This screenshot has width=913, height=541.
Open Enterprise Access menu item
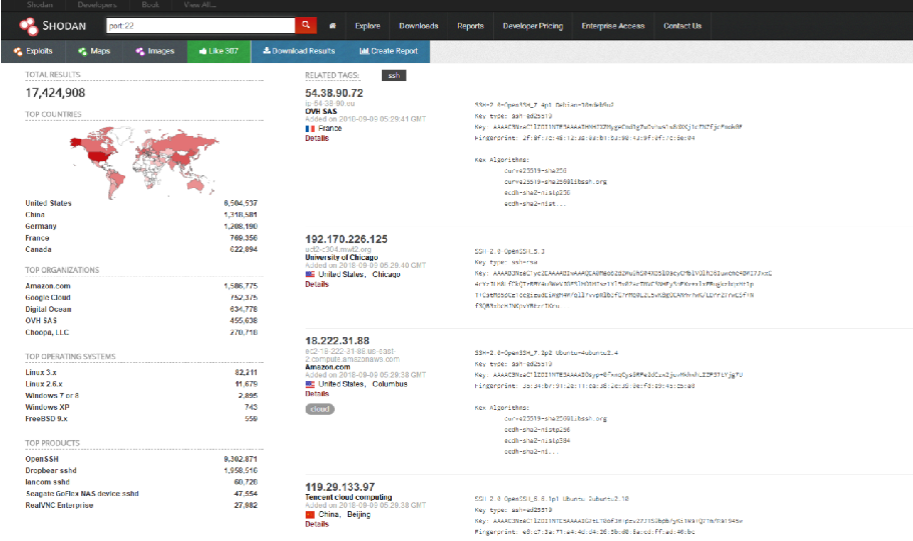(x=613, y=26)
